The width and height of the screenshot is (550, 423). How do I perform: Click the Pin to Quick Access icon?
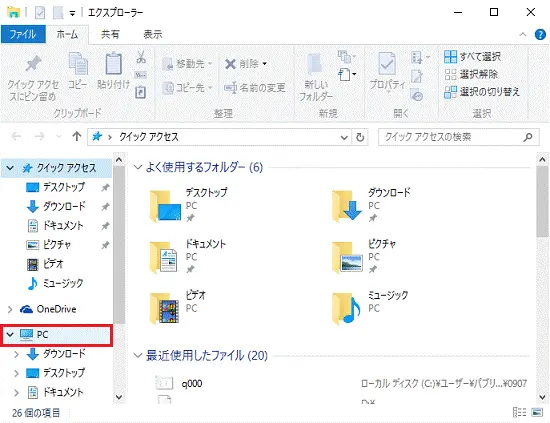point(34,64)
